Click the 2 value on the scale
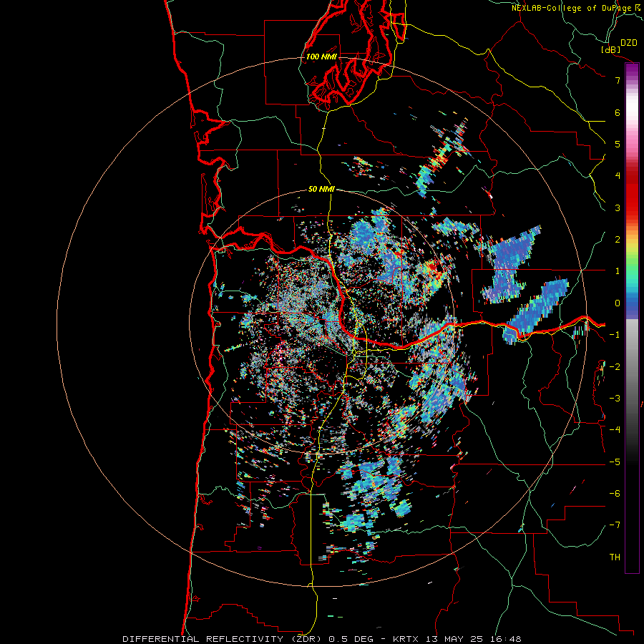Image resolution: width=644 pixels, height=644 pixels. (x=618, y=240)
